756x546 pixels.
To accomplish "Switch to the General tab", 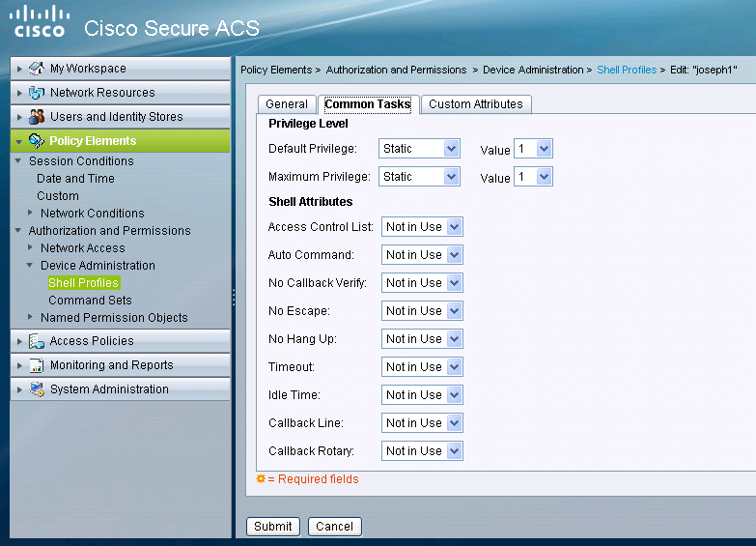I will coord(287,104).
